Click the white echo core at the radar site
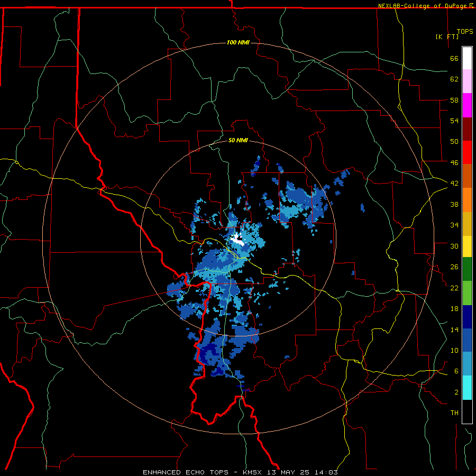The height and width of the screenshot is (476, 476). pyautogui.click(x=237, y=240)
